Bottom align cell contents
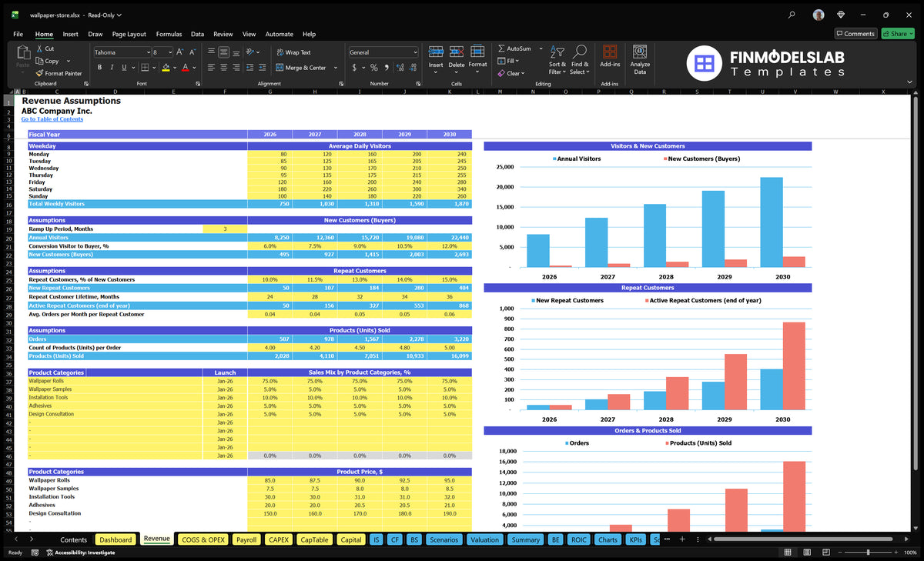Image resolution: width=924 pixels, height=561 pixels. click(x=236, y=52)
